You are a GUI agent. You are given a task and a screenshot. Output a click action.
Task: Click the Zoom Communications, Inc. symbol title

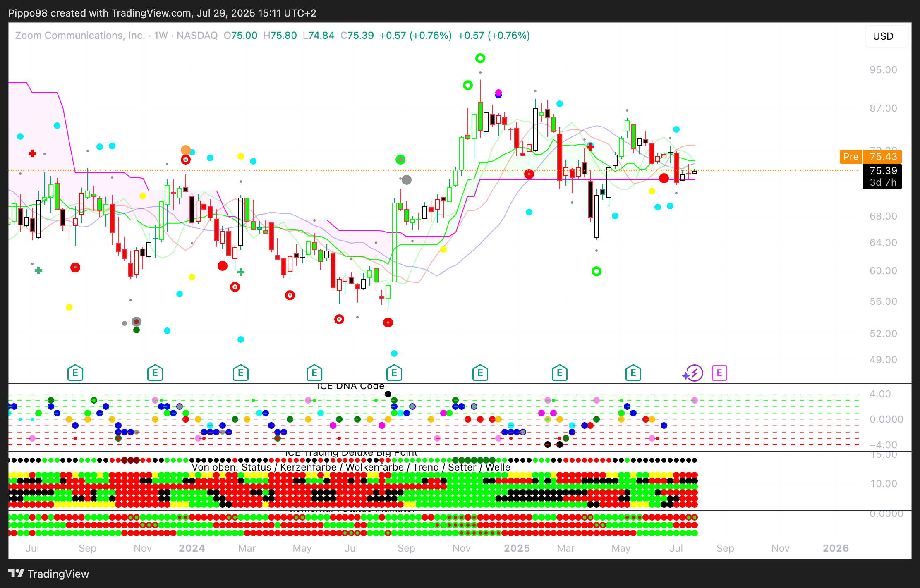click(x=80, y=36)
